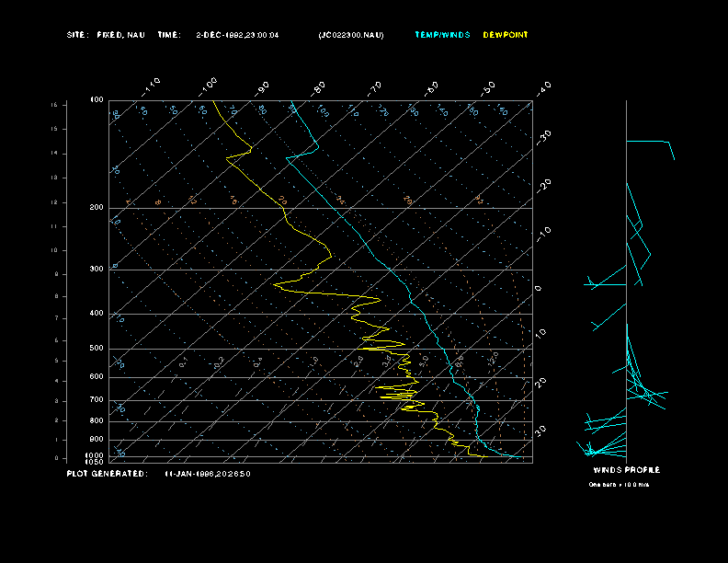This screenshot has height=563, width=728.
Task: Click the 0 temperature label on right edge
Action: tap(538, 289)
